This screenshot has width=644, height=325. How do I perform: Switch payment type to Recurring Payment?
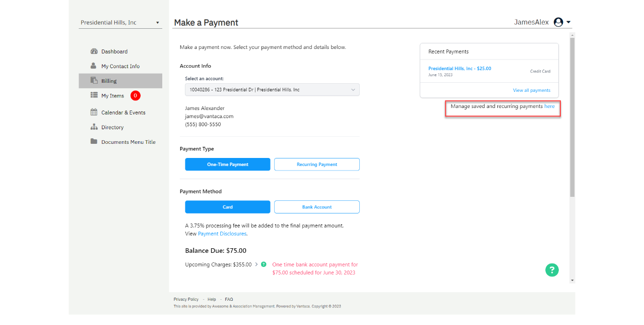pyautogui.click(x=316, y=164)
